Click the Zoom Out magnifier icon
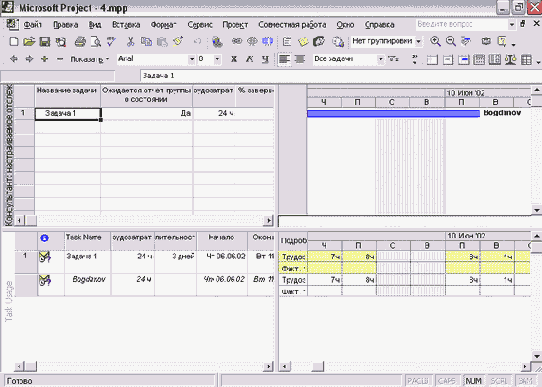Viewport: 542px width, 387px height. [451, 41]
